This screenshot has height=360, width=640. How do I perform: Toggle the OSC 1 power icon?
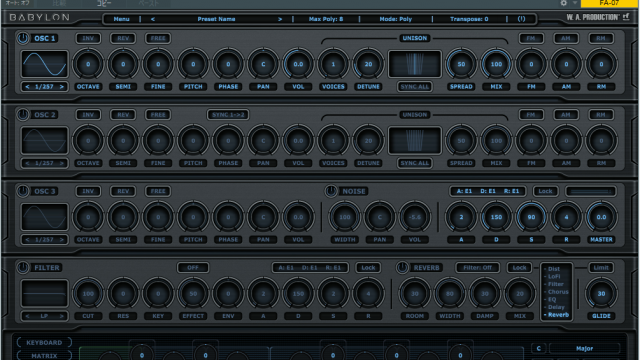23,38
